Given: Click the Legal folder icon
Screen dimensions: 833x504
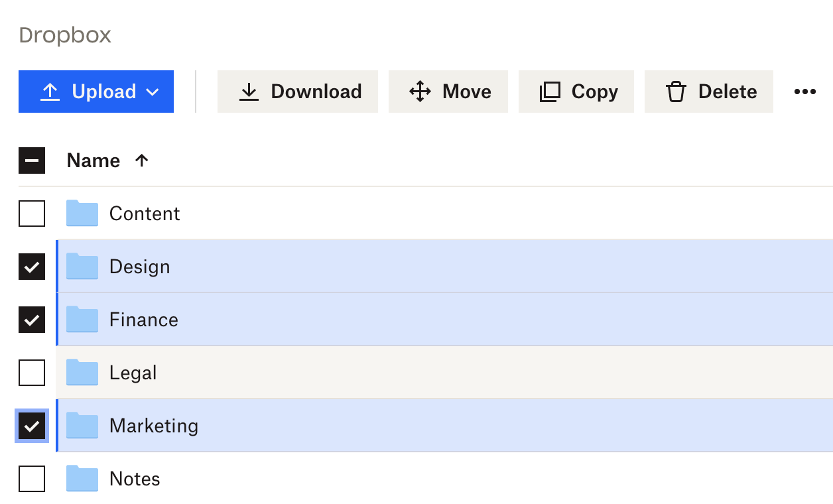Looking at the screenshot, I should (82, 373).
